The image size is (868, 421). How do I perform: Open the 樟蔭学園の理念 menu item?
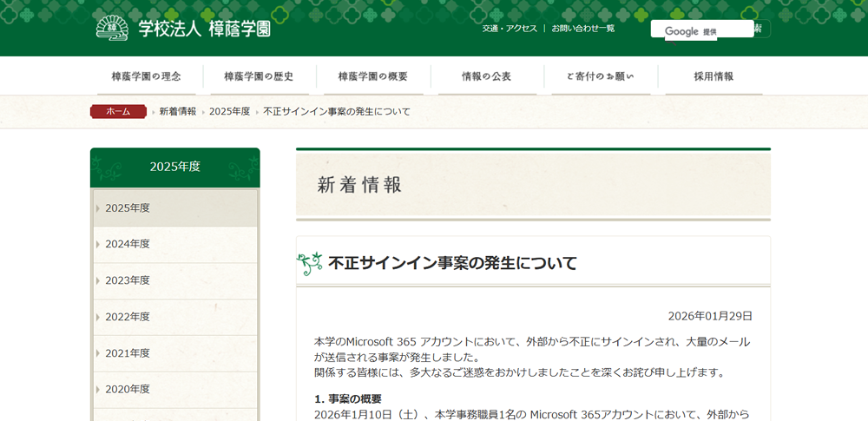click(x=147, y=76)
